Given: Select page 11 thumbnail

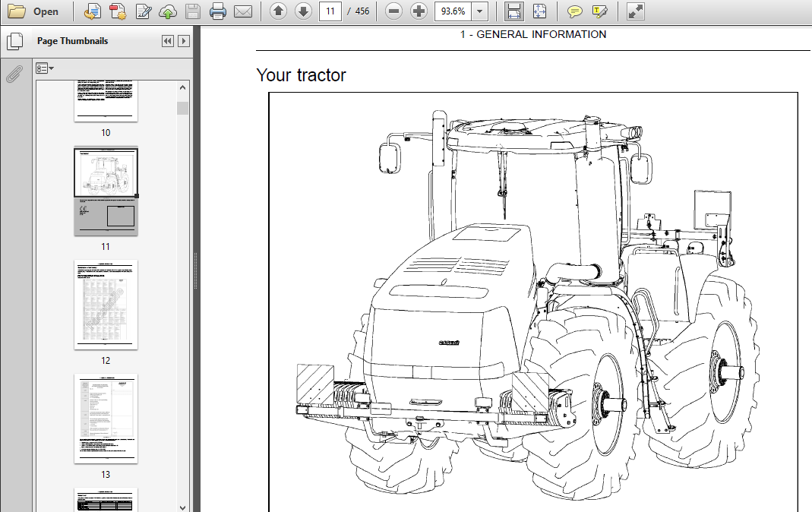Looking at the screenshot, I should coord(106,191).
